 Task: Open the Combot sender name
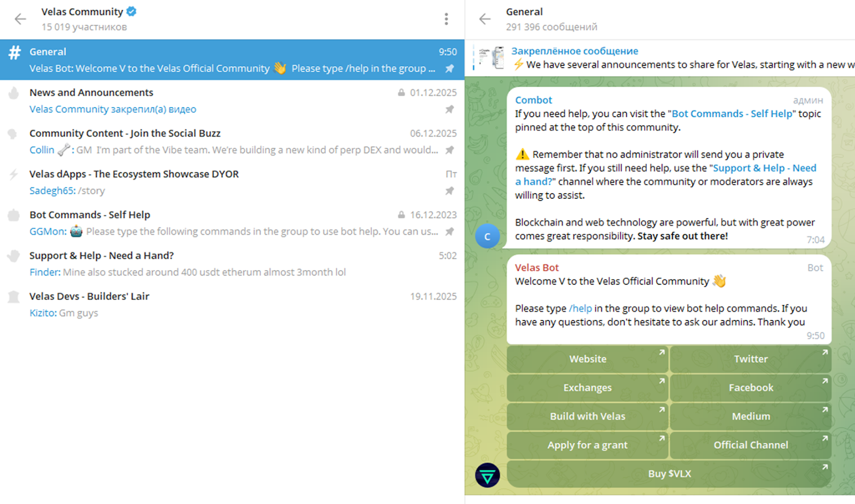tap(533, 100)
